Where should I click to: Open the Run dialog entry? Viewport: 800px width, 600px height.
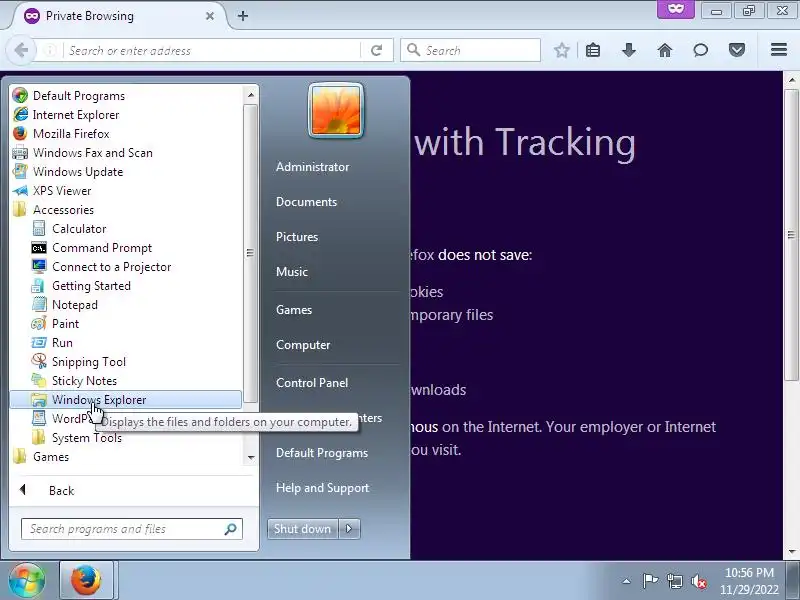tap(126, 343)
